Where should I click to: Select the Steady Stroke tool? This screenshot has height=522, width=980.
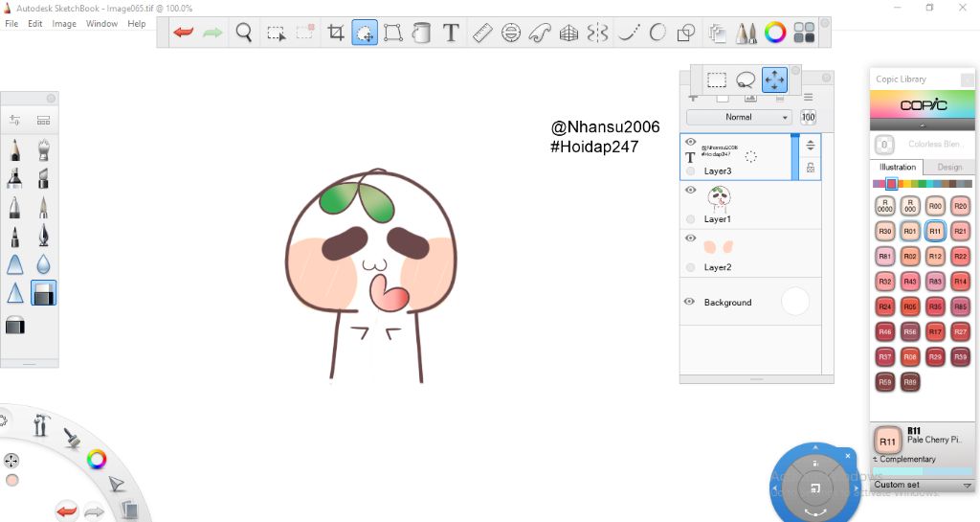(628, 32)
